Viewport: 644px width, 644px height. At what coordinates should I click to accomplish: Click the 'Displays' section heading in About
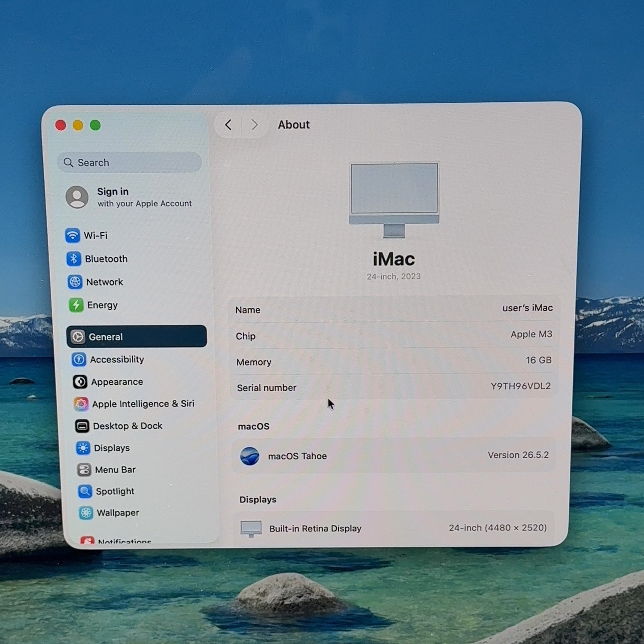coord(258,500)
